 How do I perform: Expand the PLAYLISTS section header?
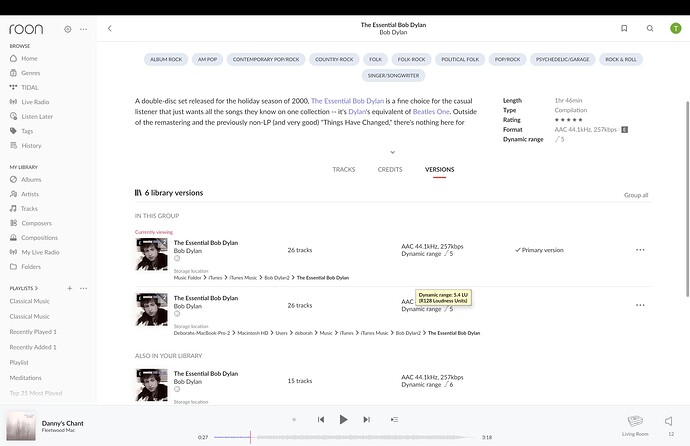(24, 288)
